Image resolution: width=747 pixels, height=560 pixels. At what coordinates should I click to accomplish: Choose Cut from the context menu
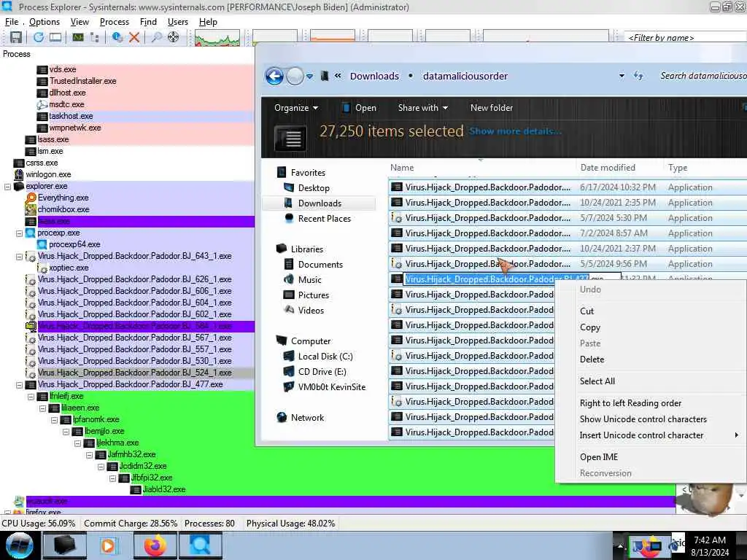[x=651, y=311]
